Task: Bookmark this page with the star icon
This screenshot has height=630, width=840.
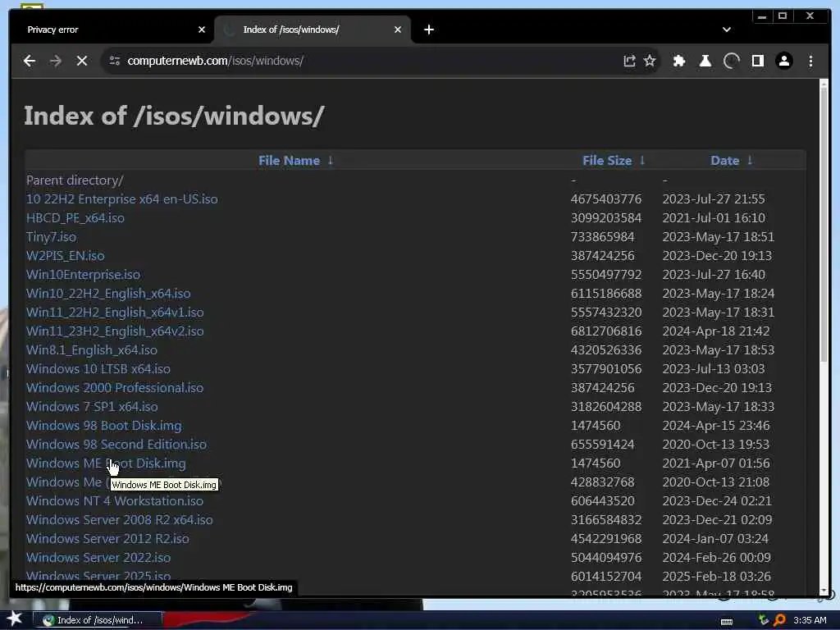Action: 650,61
